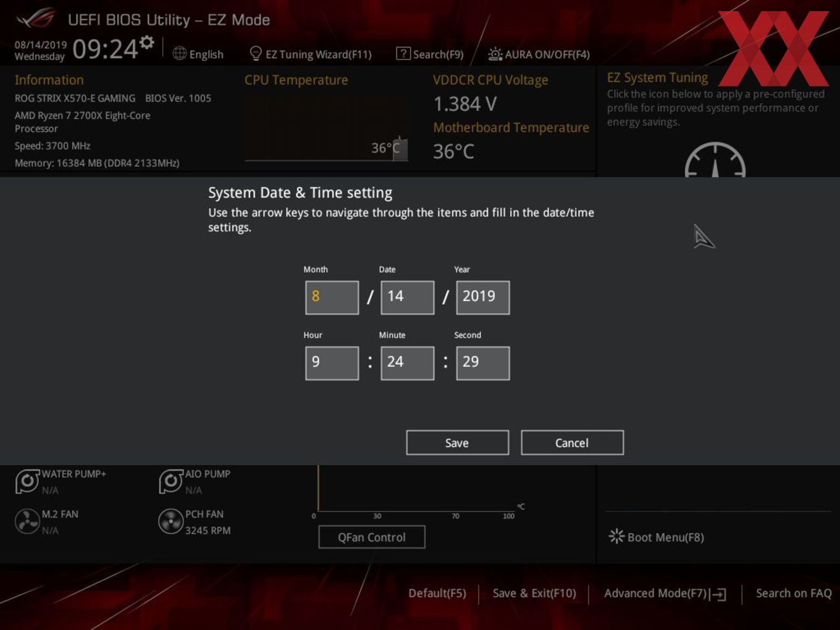Click the Motherboard Temperature 36°C value
Screen dimensions: 840x630
454,151
